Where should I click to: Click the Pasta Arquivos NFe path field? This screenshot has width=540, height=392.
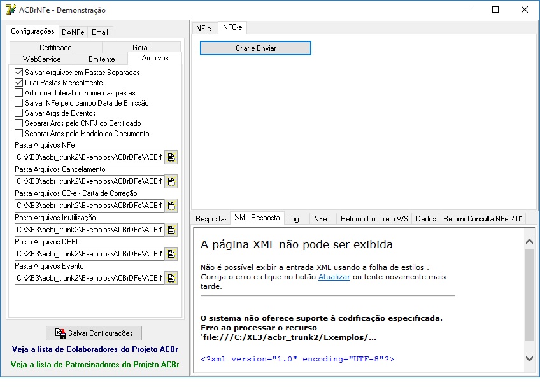click(90, 157)
